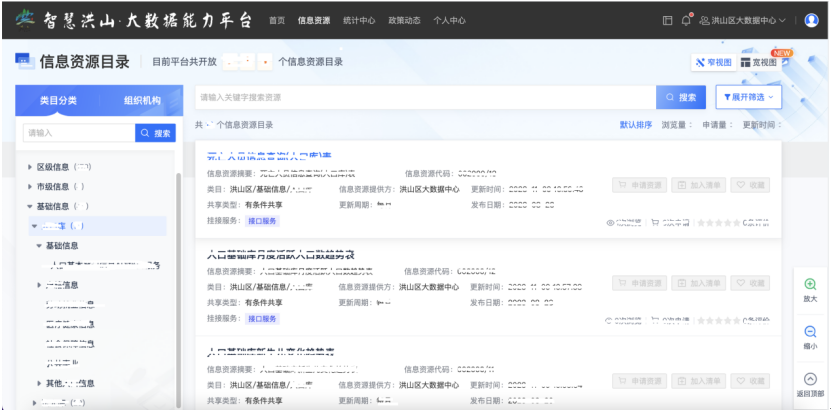Click the category tree 搜索 button
The height and width of the screenshot is (415, 831).
155,133
